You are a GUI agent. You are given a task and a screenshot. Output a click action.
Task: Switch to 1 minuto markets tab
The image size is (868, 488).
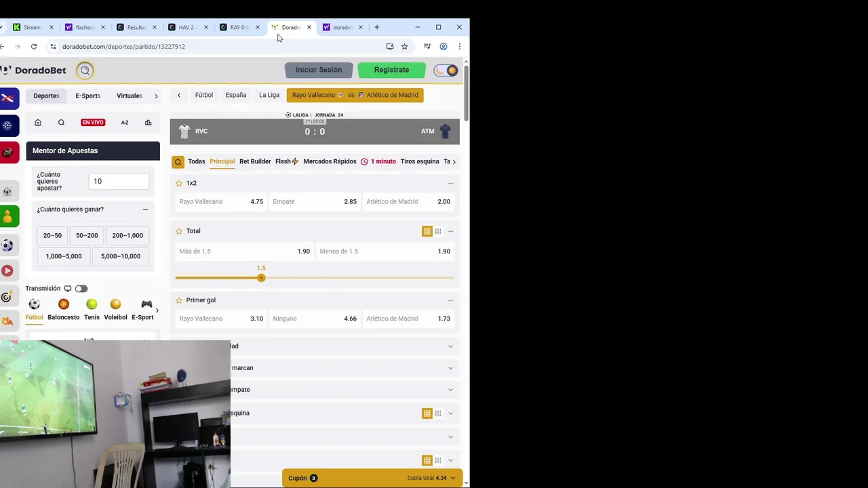tap(378, 161)
